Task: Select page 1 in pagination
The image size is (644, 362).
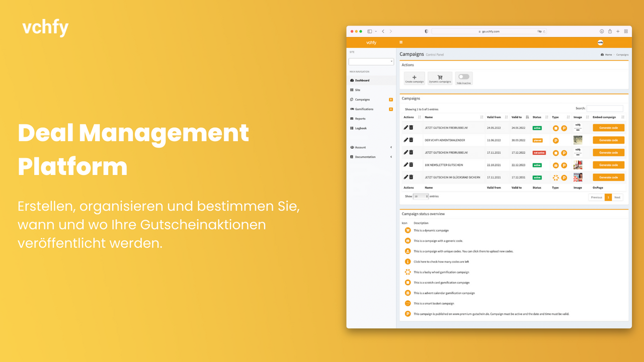Action: tap(608, 197)
